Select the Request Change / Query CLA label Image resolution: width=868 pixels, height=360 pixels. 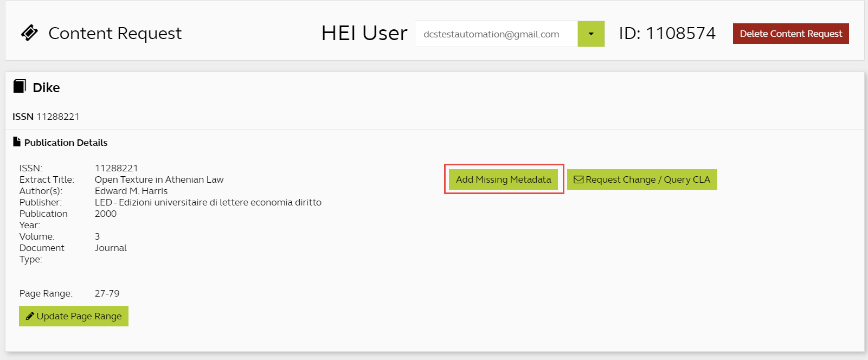(647, 179)
